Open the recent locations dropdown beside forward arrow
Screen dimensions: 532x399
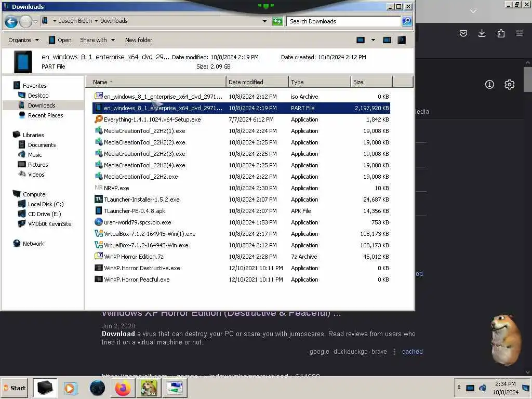35,22
